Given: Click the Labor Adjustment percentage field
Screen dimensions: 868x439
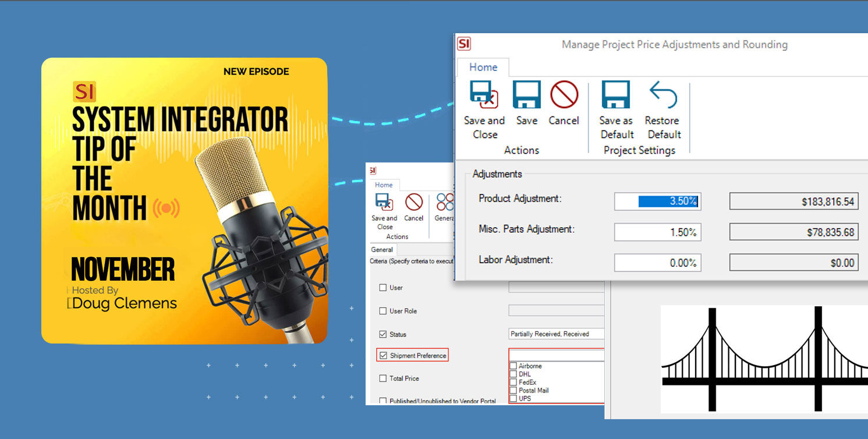Looking at the screenshot, I should (x=657, y=263).
